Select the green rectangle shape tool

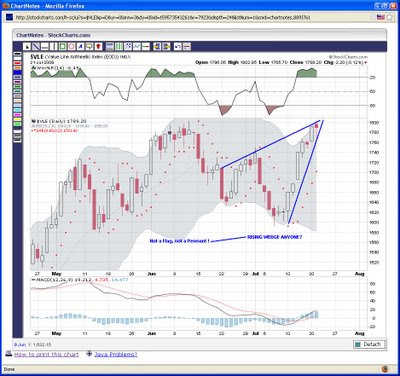(x=62, y=46)
